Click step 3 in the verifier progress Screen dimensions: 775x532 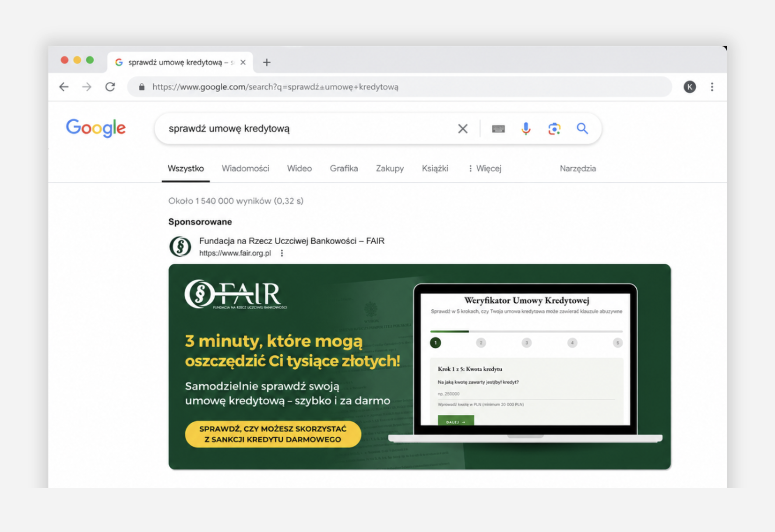(526, 343)
